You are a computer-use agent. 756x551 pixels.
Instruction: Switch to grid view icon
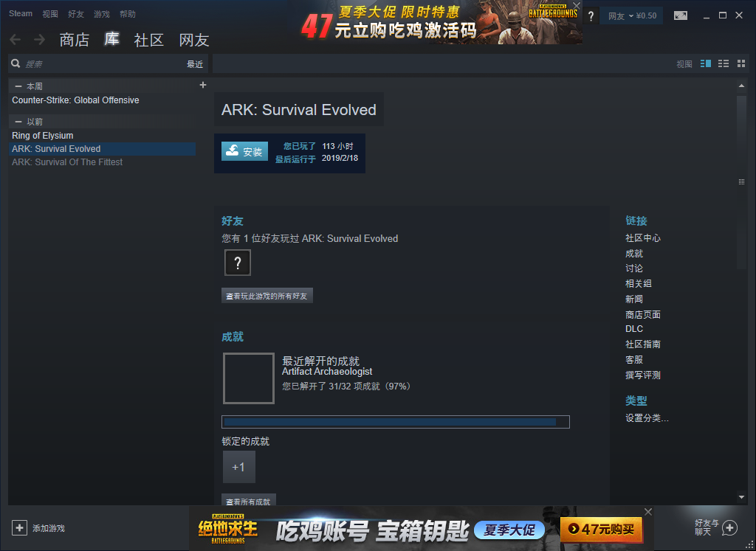[x=741, y=63]
